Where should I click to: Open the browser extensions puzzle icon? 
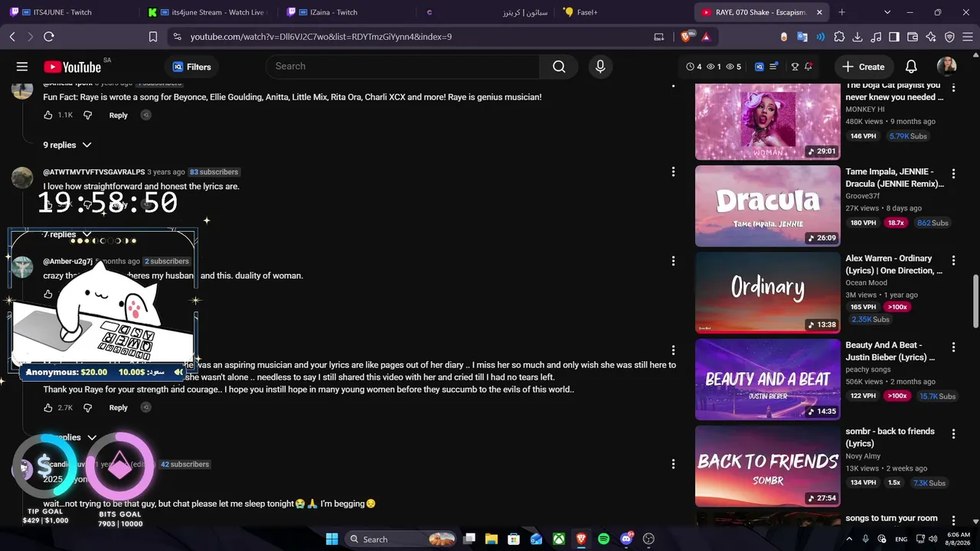point(839,36)
